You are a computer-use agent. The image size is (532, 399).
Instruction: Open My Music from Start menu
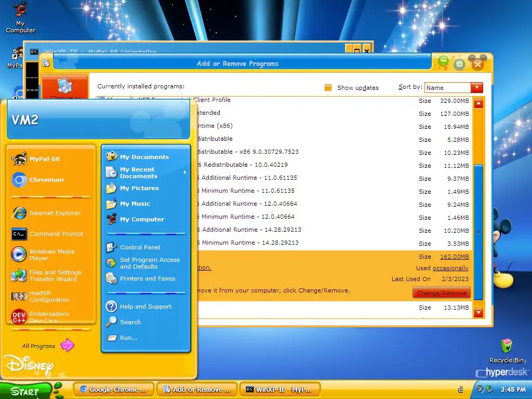tap(146, 204)
